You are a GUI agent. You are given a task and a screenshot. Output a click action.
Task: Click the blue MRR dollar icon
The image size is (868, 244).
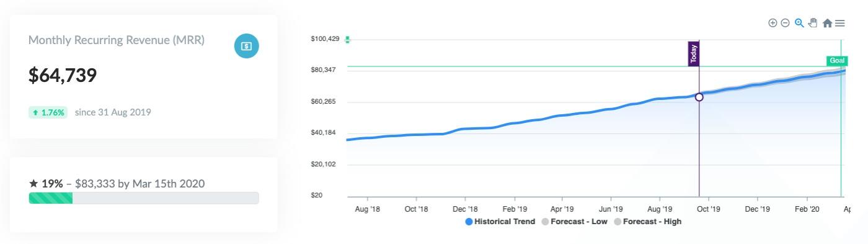point(246,46)
